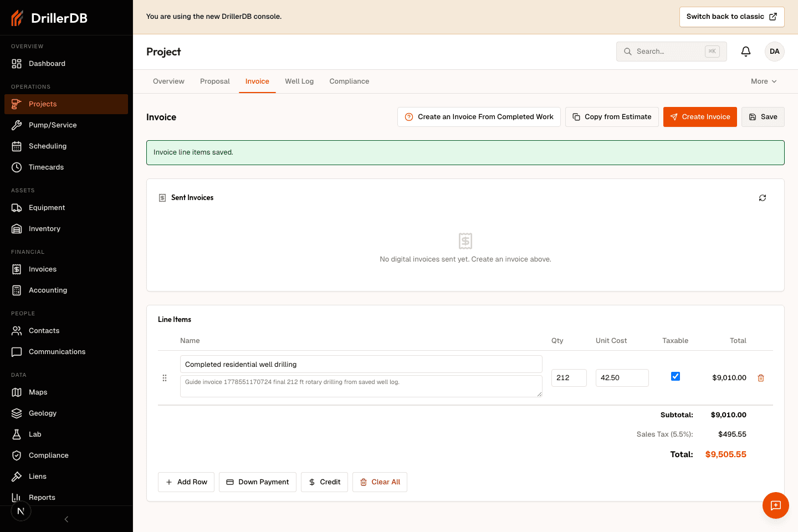Click the Unit Cost field showing 42.50
The image size is (798, 532).
[x=622, y=378]
